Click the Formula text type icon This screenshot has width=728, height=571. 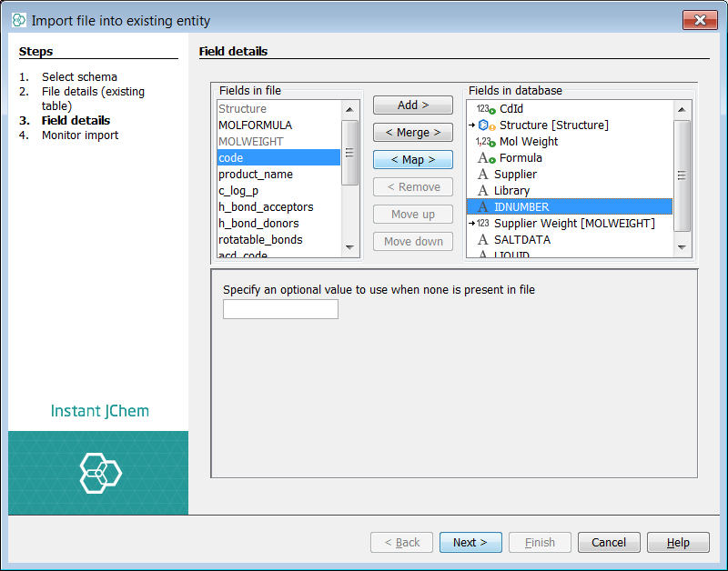pos(484,158)
